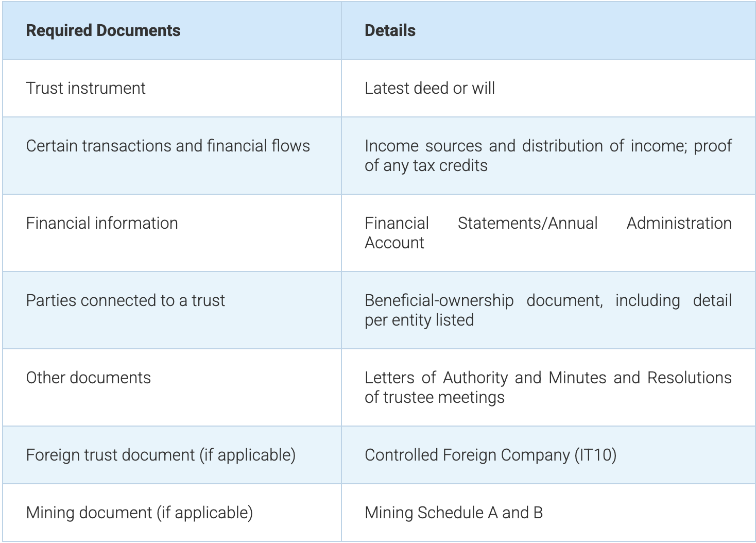Click the 'of trustee meetings' text line

coord(435,398)
